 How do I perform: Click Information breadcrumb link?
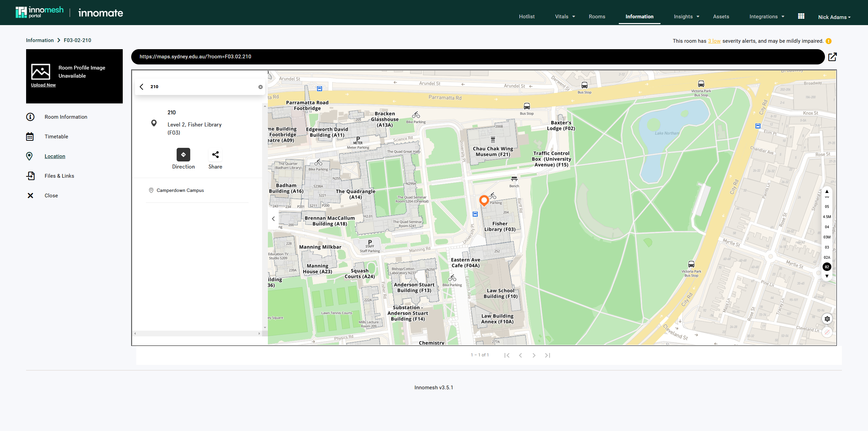pos(40,40)
